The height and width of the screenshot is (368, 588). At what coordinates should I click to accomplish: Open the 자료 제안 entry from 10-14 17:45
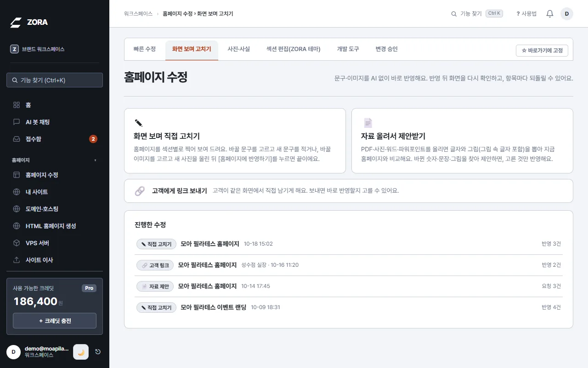(349, 286)
